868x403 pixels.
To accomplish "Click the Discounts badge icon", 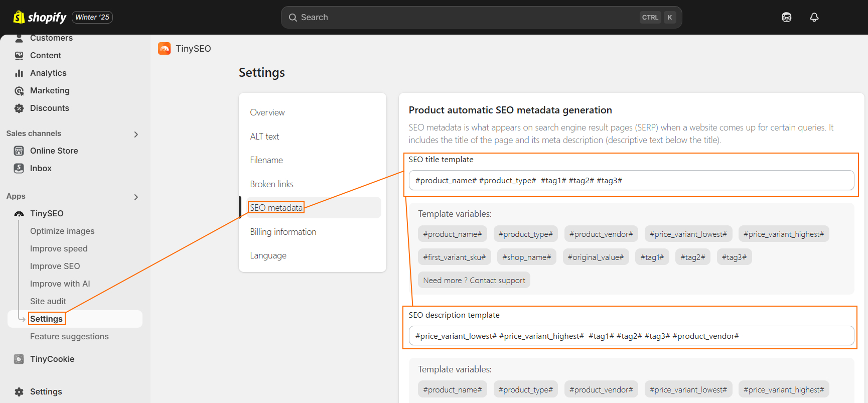I will tap(19, 108).
